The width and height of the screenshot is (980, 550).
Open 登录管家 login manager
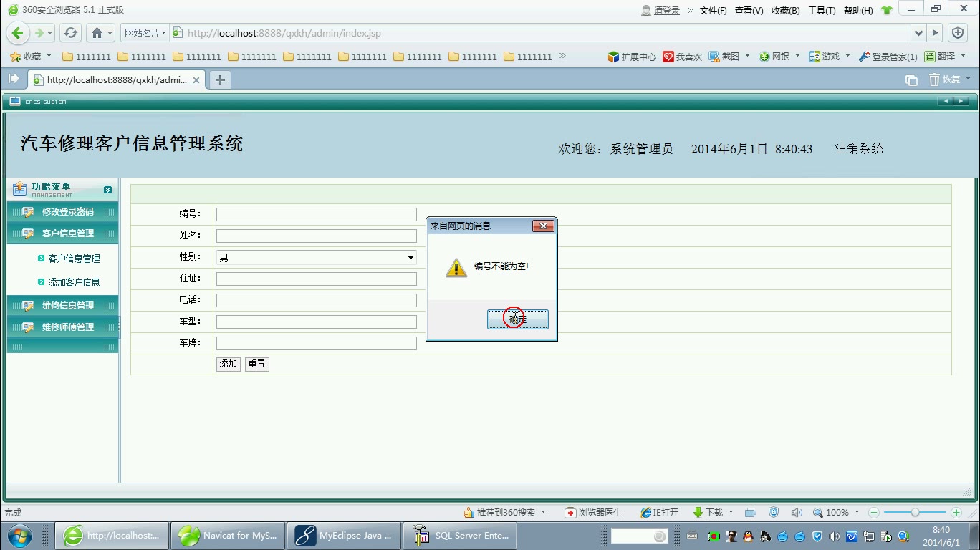(x=888, y=57)
